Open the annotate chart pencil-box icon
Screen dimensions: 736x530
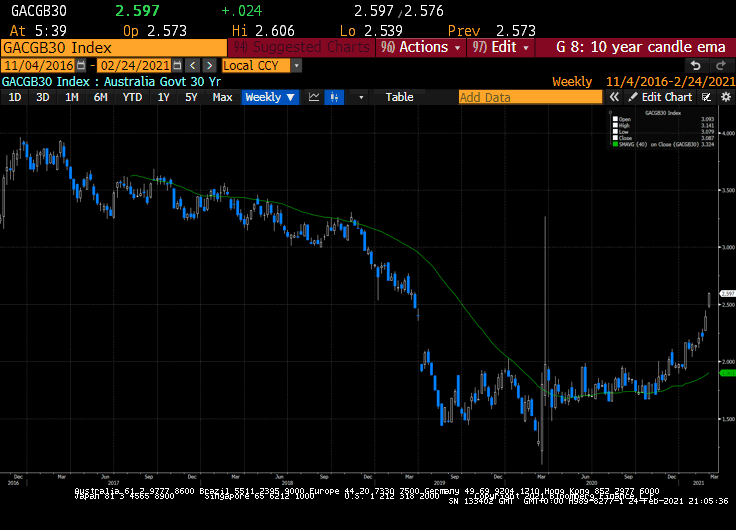pos(706,97)
